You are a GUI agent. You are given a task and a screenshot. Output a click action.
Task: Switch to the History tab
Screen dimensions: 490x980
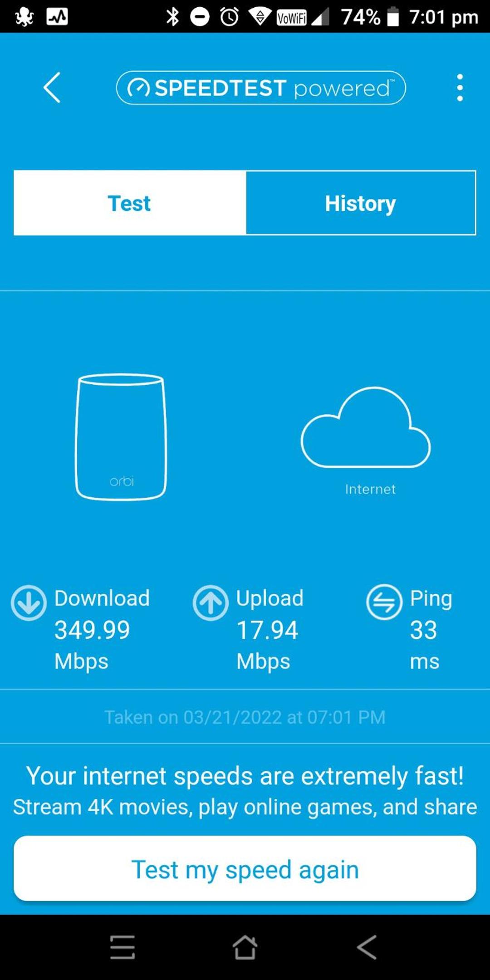pos(361,203)
